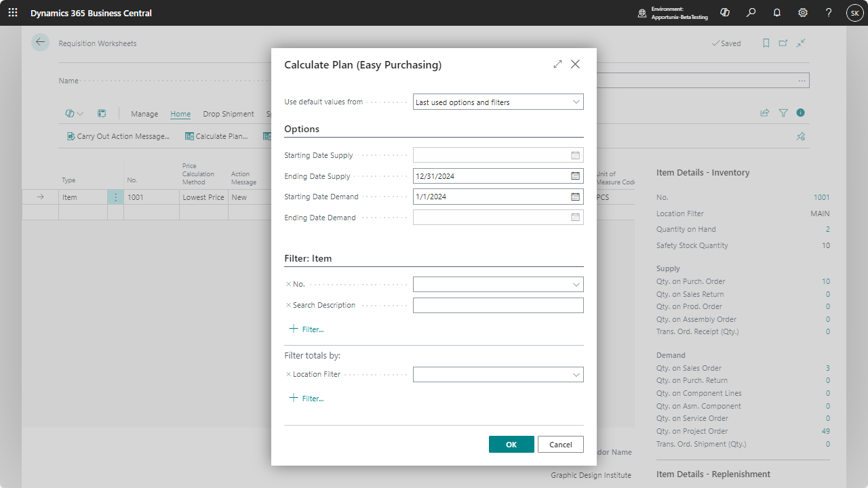Viewport: 868px width, 488px height.
Task: Expand the Calculate Plan dialog to full size
Action: tap(557, 64)
